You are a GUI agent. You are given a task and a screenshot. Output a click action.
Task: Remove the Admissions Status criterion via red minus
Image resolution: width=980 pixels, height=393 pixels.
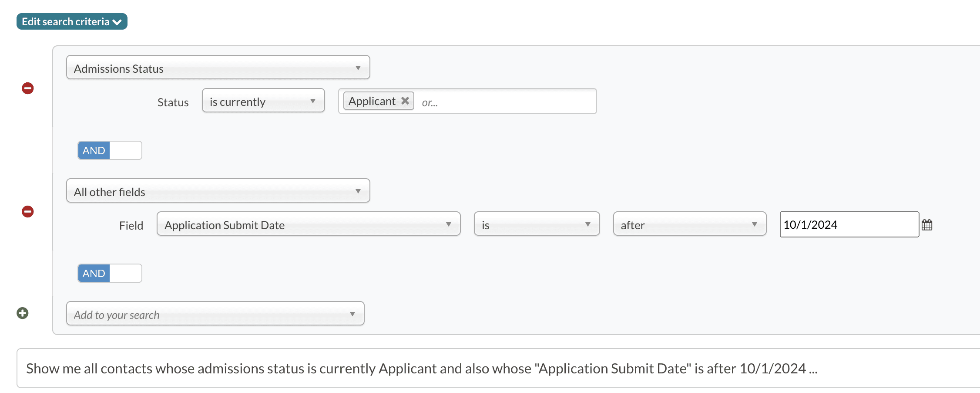click(x=28, y=88)
